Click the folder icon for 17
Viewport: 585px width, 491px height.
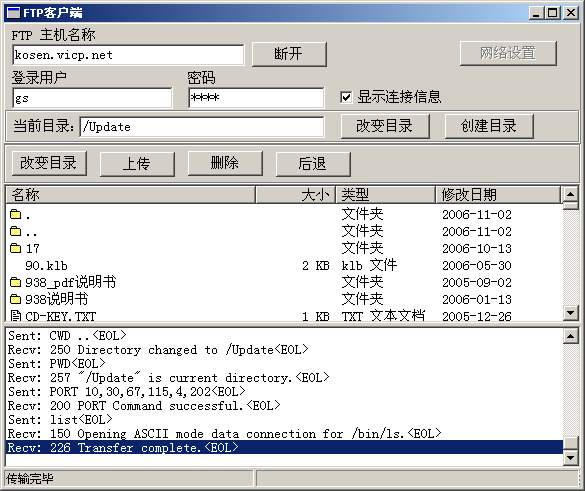[15, 248]
